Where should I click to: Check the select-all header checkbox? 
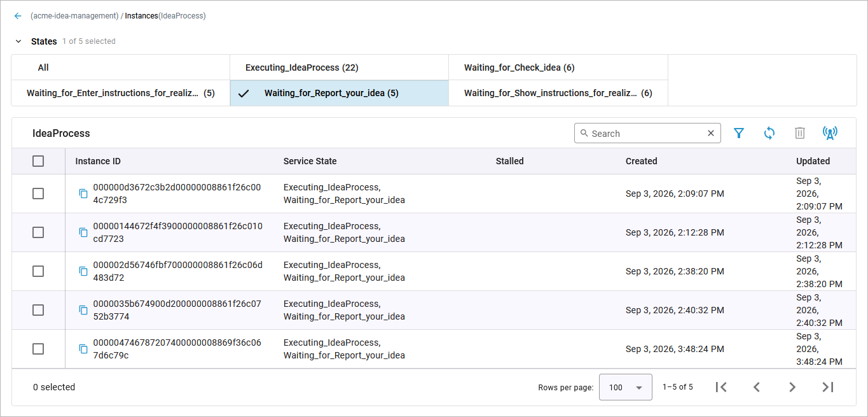coord(38,161)
